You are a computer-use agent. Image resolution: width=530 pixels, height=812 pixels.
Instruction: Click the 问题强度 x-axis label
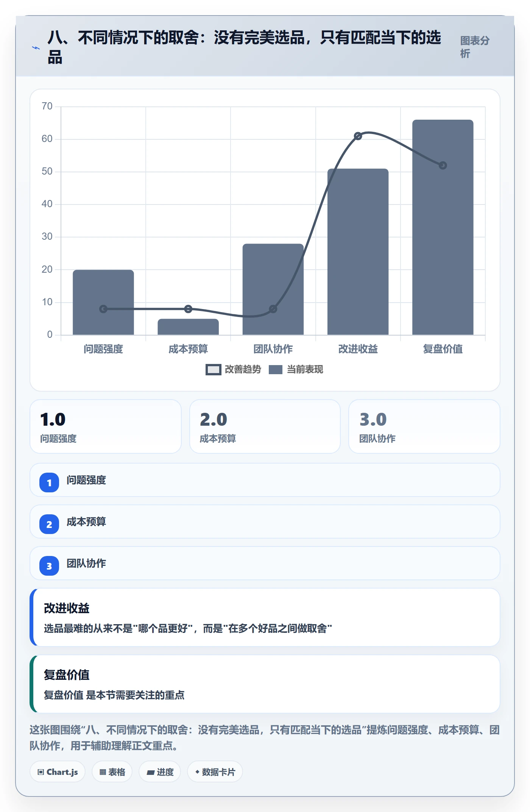pyautogui.click(x=103, y=349)
